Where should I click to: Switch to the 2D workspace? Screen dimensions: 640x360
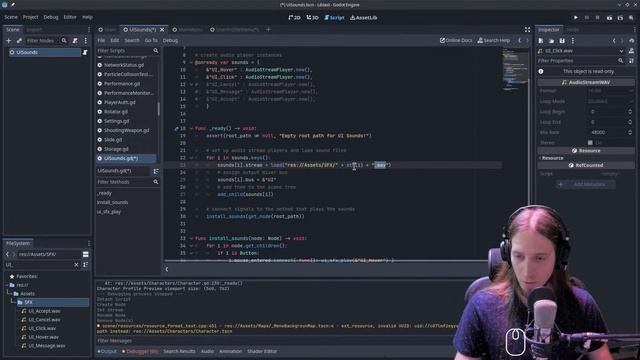click(x=294, y=18)
